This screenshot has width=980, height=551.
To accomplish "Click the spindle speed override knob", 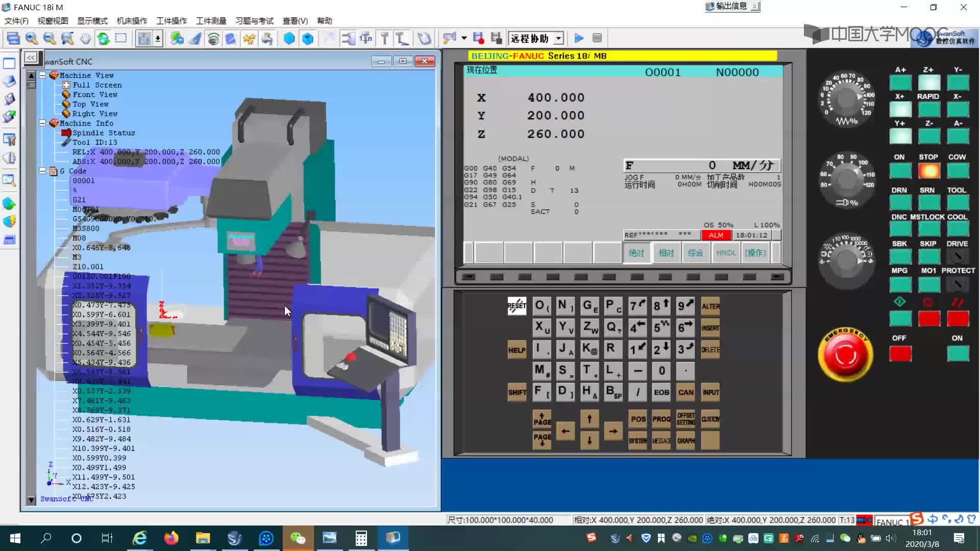I will (847, 179).
